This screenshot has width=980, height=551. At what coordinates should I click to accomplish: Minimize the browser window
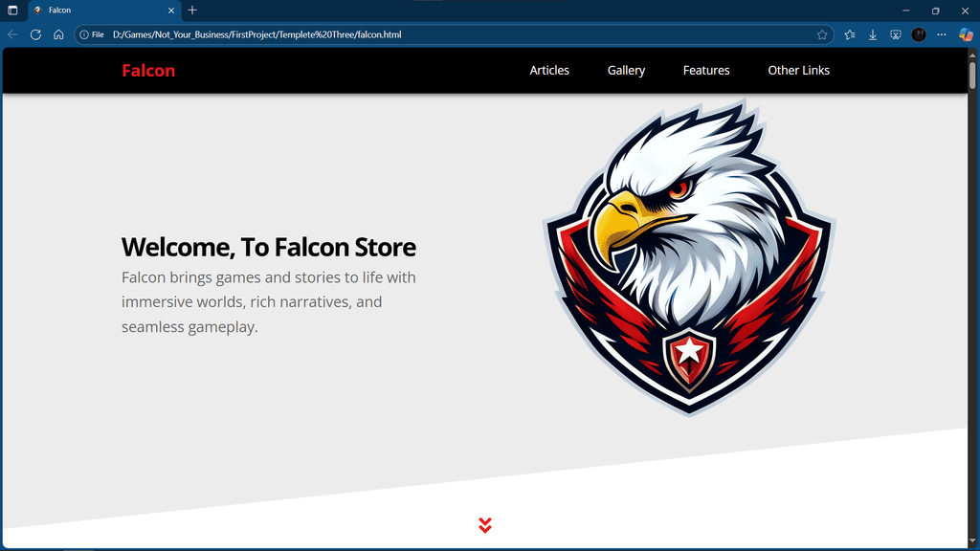[x=906, y=11]
